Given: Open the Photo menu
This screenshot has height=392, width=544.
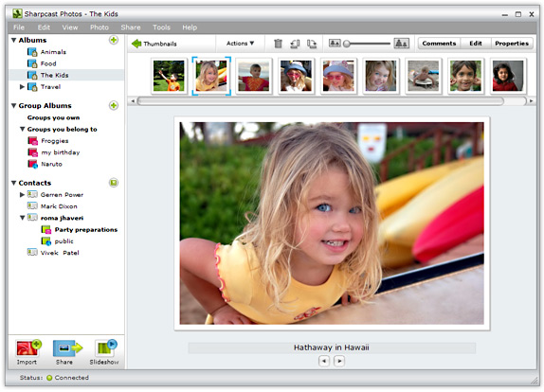Looking at the screenshot, I should click(x=100, y=27).
